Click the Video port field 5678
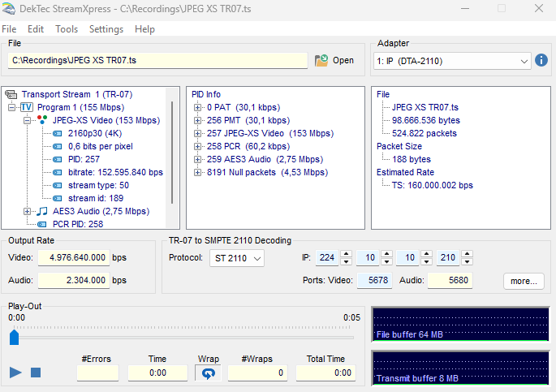This screenshot has width=556, height=392. pyautogui.click(x=374, y=280)
